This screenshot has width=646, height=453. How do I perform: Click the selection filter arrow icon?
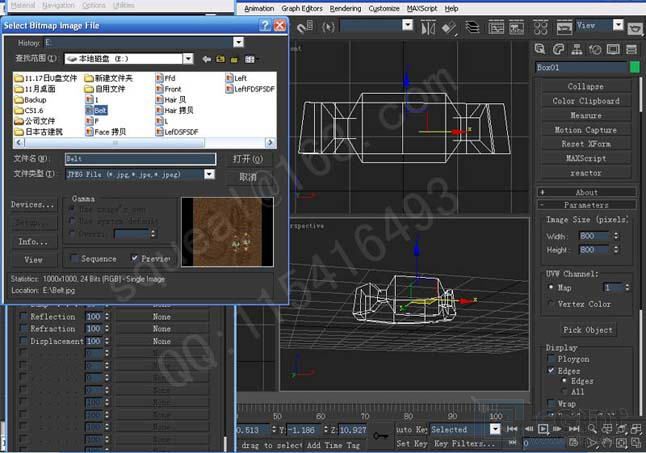(328, 28)
